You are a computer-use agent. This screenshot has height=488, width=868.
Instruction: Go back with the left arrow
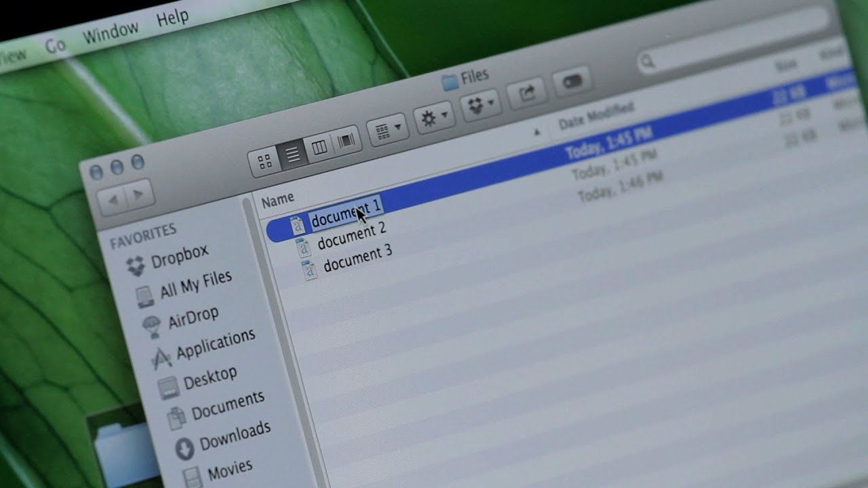[x=112, y=200]
